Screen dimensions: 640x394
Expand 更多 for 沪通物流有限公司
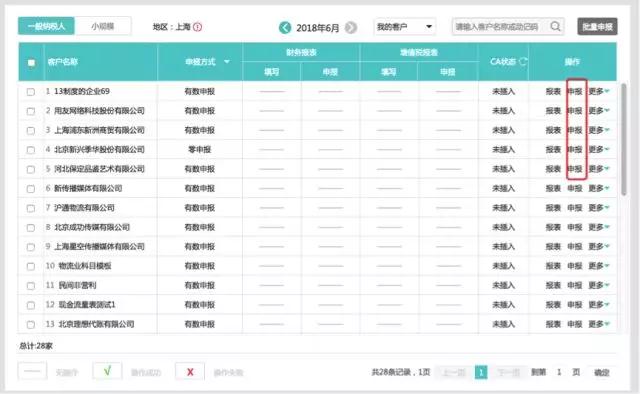598,208
